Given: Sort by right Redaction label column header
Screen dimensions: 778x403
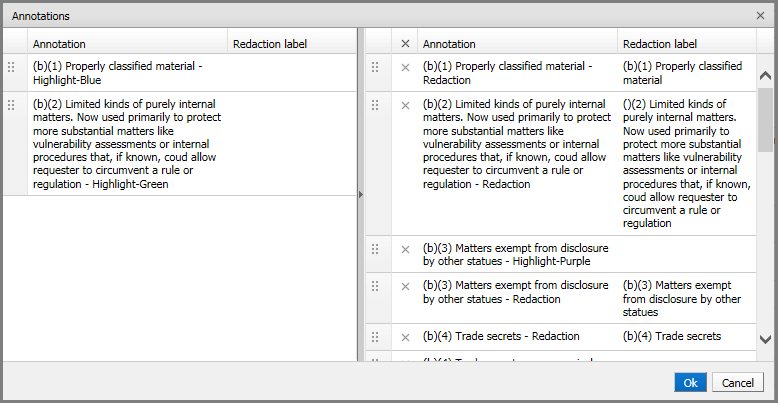Looking at the screenshot, I should (x=687, y=44).
